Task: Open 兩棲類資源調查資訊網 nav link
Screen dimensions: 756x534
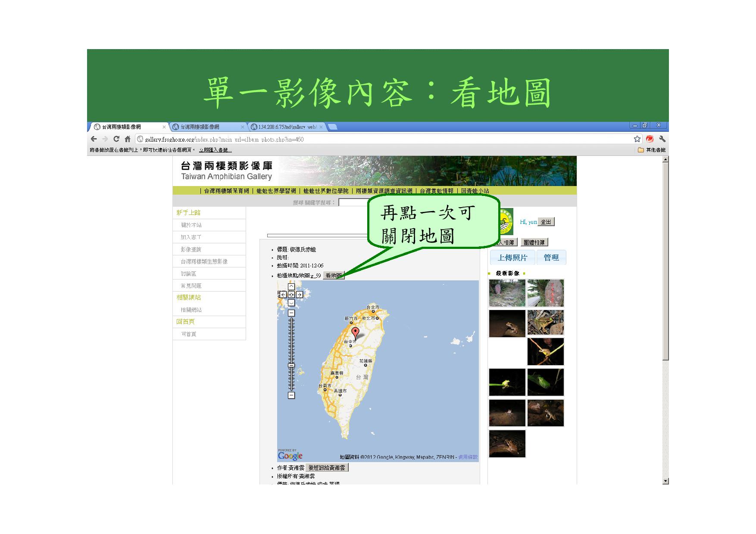Action: pyautogui.click(x=384, y=191)
